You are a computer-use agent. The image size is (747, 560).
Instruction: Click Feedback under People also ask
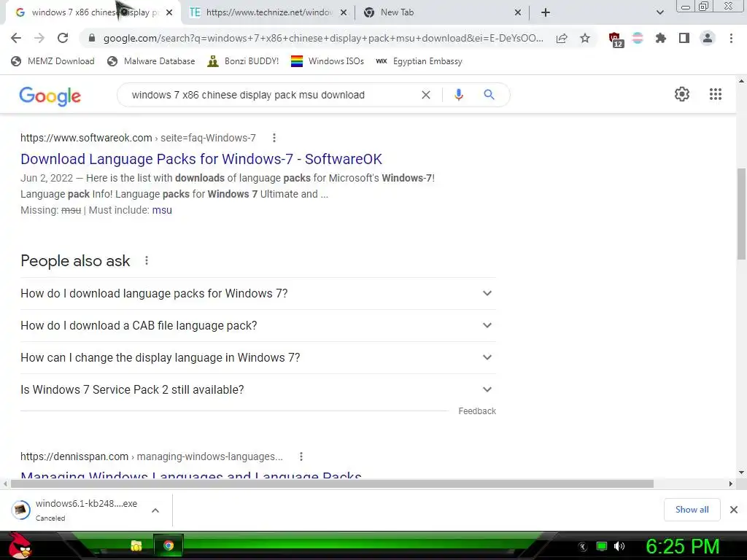click(477, 411)
